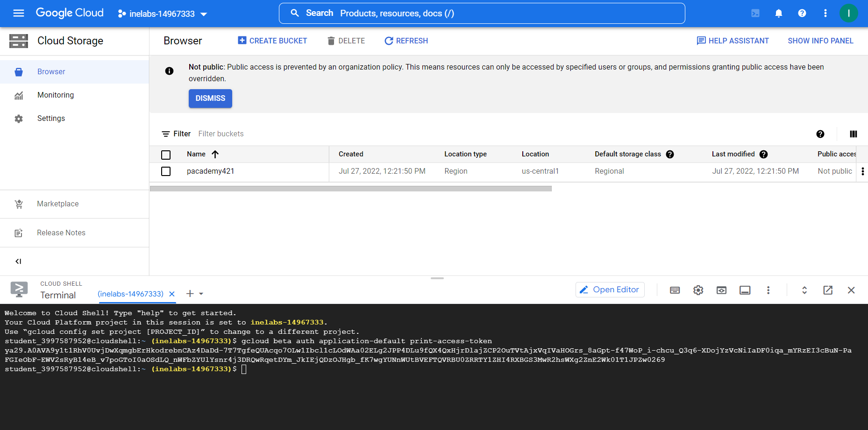Open the pacademy421 row overflow menu
This screenshot has width=868, height=430.
(x=862, y=171)
